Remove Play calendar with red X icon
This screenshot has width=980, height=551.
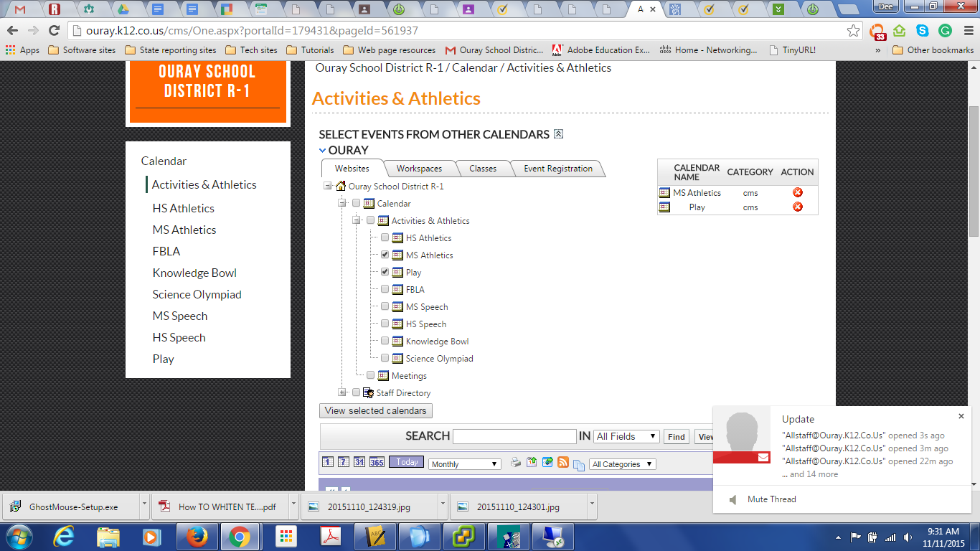[x=797, y=207]
